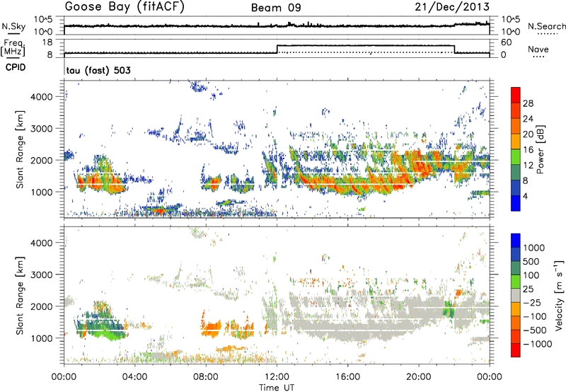
Task: Click velocity scale value '-1000'
Action: point(537,344)
